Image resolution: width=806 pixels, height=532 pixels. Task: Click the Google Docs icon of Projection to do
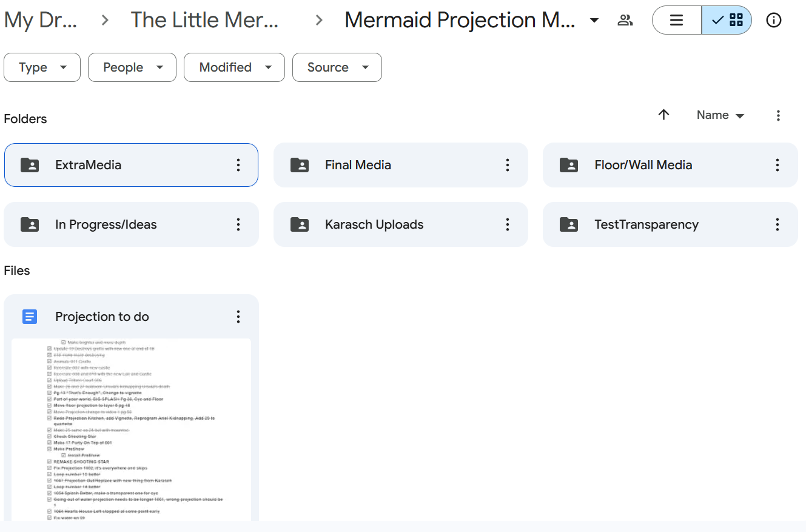click(x=30, y=317)
